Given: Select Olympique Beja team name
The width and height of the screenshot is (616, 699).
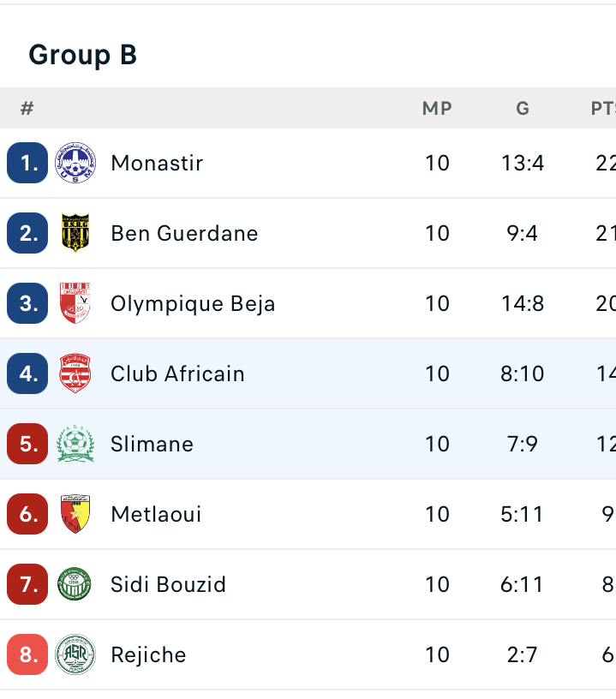Looking at the screenshot, I should (193, 304).
